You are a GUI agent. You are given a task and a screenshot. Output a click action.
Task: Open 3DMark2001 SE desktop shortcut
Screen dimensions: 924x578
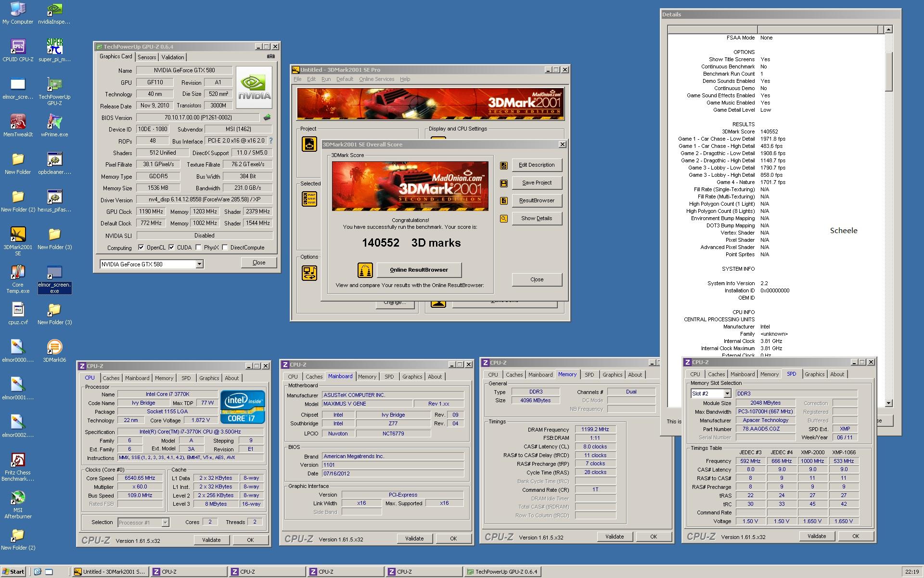click(18, 241)
